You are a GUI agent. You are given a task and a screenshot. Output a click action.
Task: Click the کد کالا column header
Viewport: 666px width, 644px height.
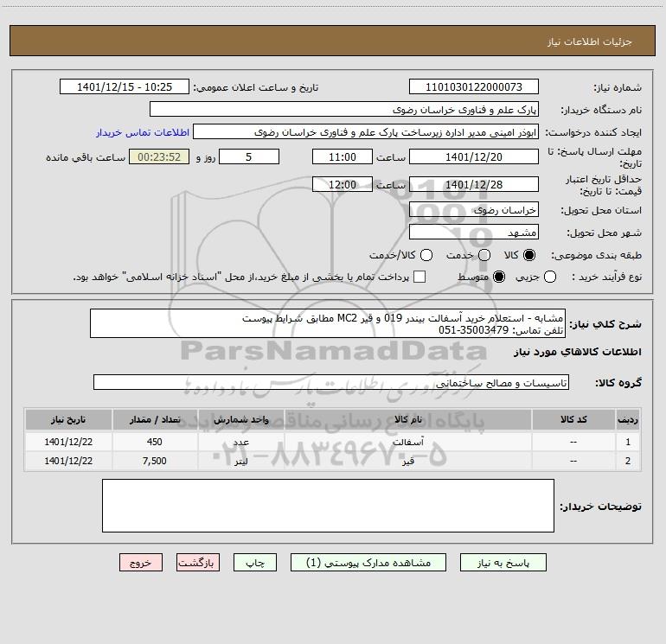pos(573,419)
